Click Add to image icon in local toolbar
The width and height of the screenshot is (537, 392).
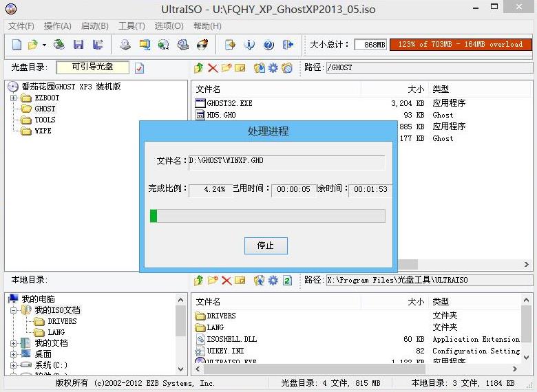(260, 281)
